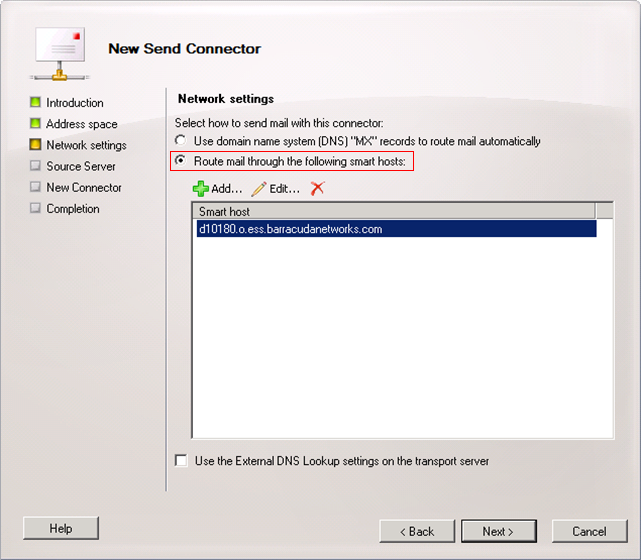The height and width of the screenshot is (560, 641).
Task: Click the Next button
Action: pyautogui.click(x=499, y=531)
